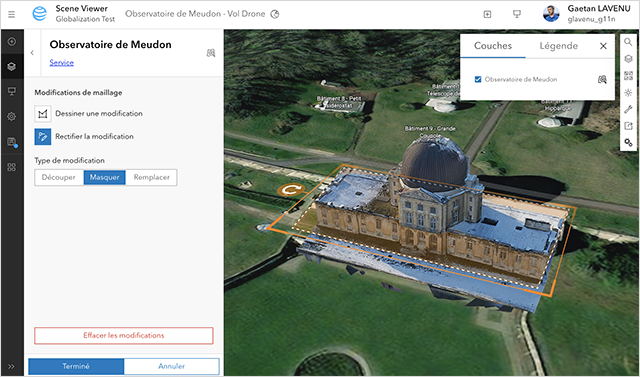Switch to the Légende tab
Viewport: 640px width, 377px height.
558,46
